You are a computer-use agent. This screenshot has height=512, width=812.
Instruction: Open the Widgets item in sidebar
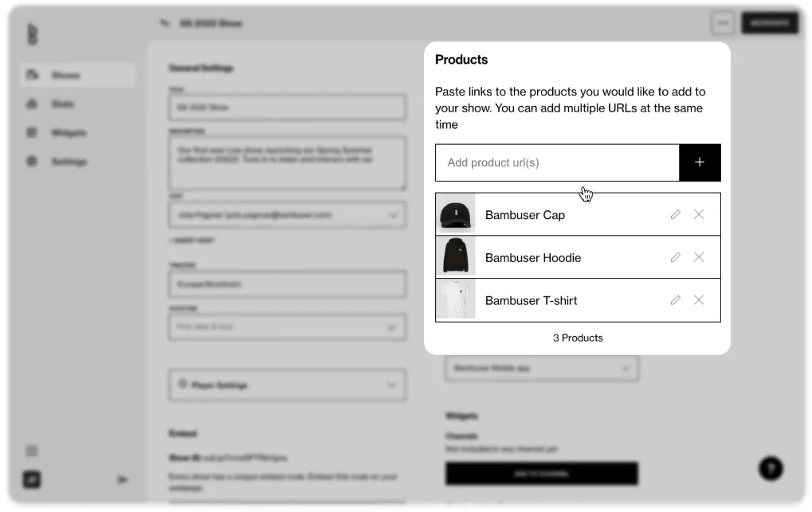(78, 133)
